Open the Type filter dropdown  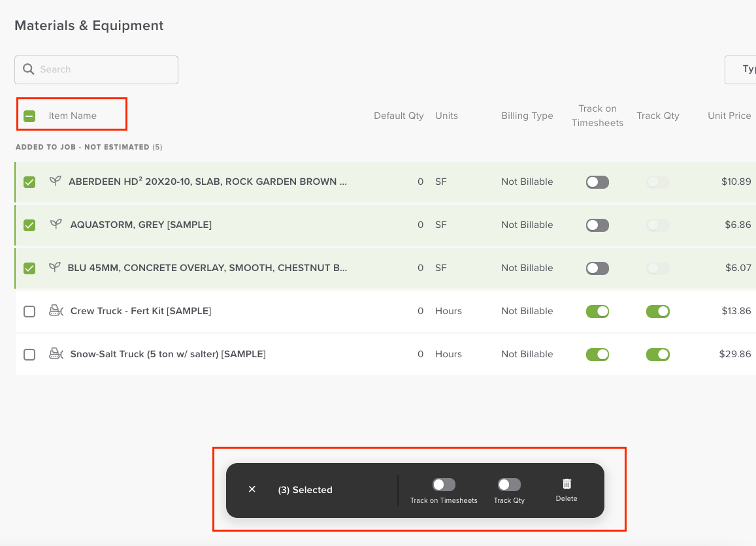point(742,69)
